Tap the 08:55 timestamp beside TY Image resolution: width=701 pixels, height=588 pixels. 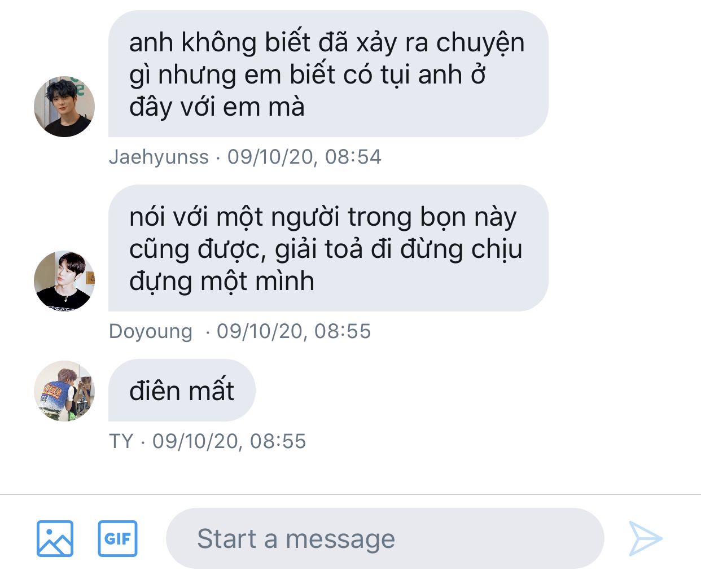click(229, 441)
